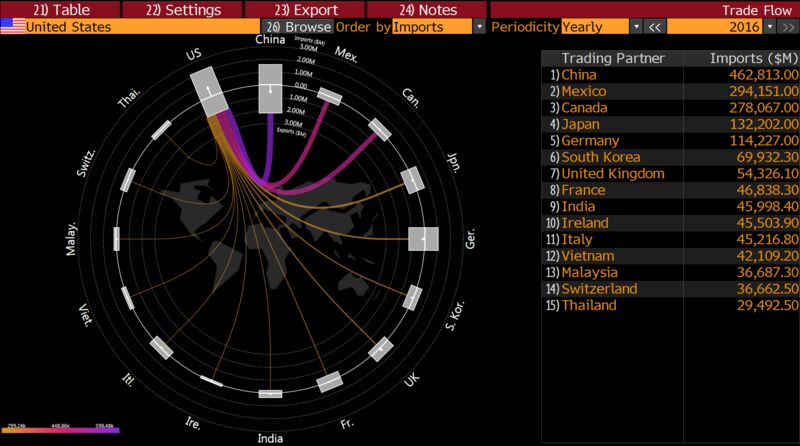Image resolution: width=800 pixels, height=446 pixels.
Task: Click the Export button
Action: 304,9
